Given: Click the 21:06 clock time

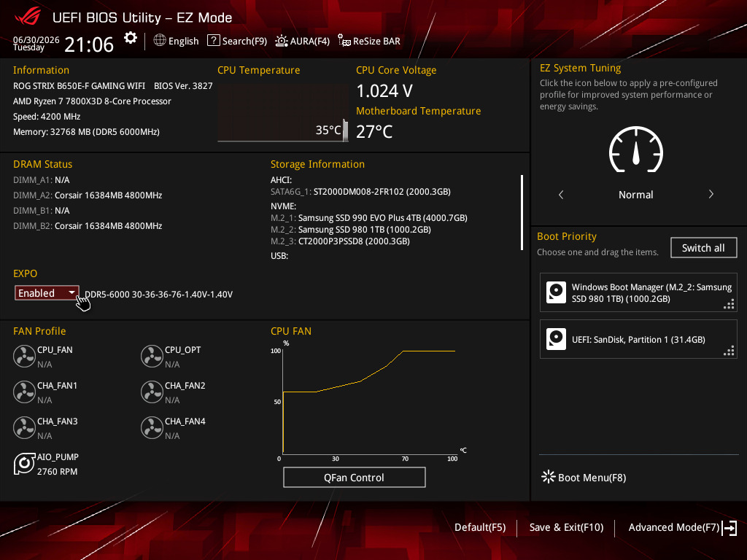Looking at the screenshot, I should tap(89, 44).
